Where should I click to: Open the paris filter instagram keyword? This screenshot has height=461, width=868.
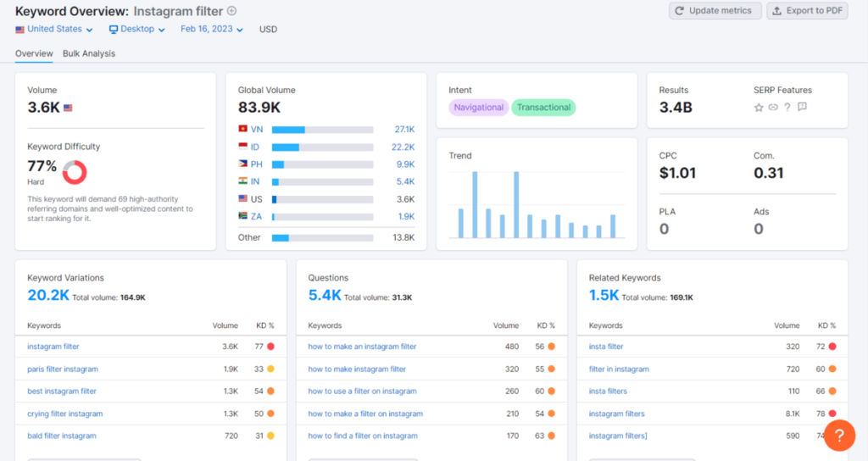click(63, 369)
